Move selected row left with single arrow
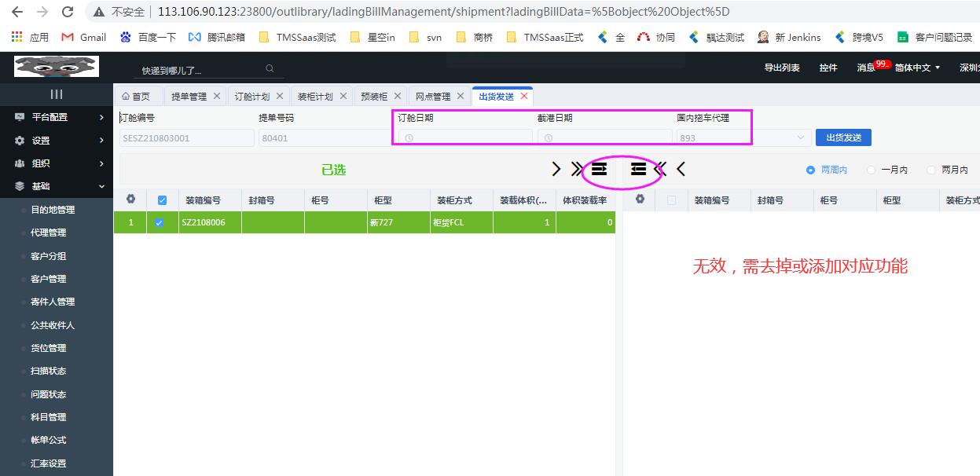980x476 pixels. [681, 169]
